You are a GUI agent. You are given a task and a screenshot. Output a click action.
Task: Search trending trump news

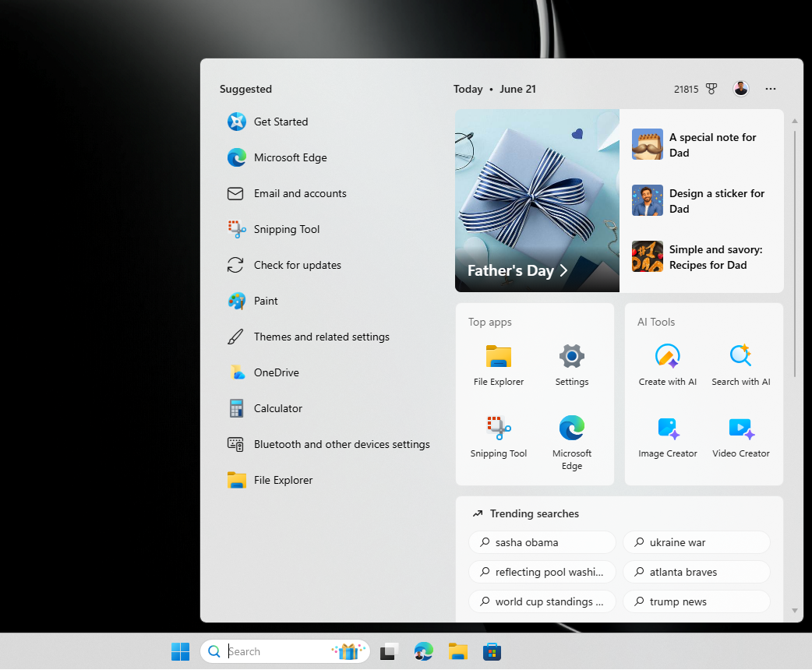pos(697,601)
